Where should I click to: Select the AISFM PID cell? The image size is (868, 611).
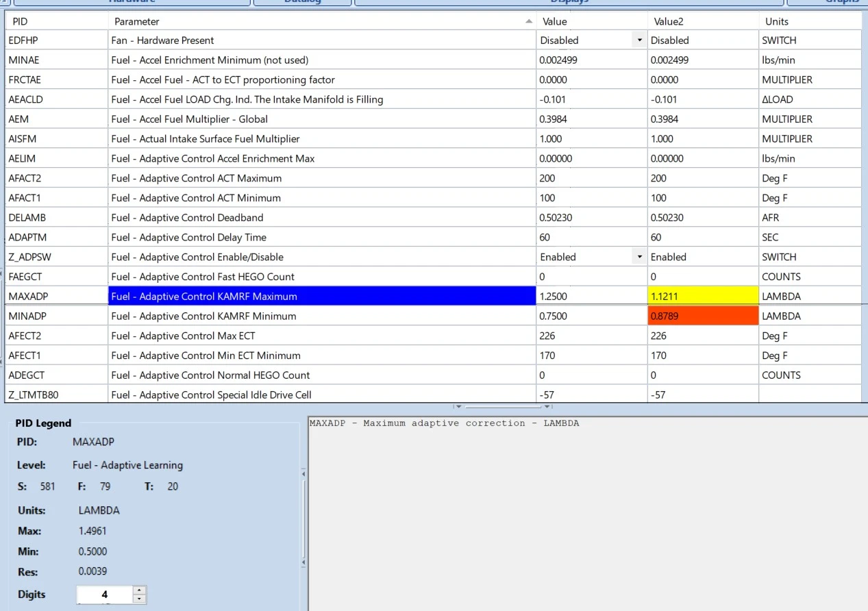57,138
